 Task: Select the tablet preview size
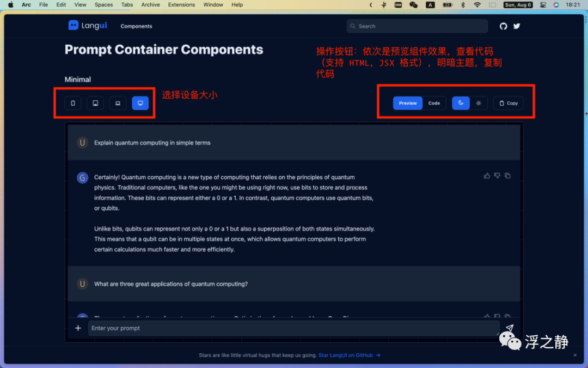click(x=95, y=103)
